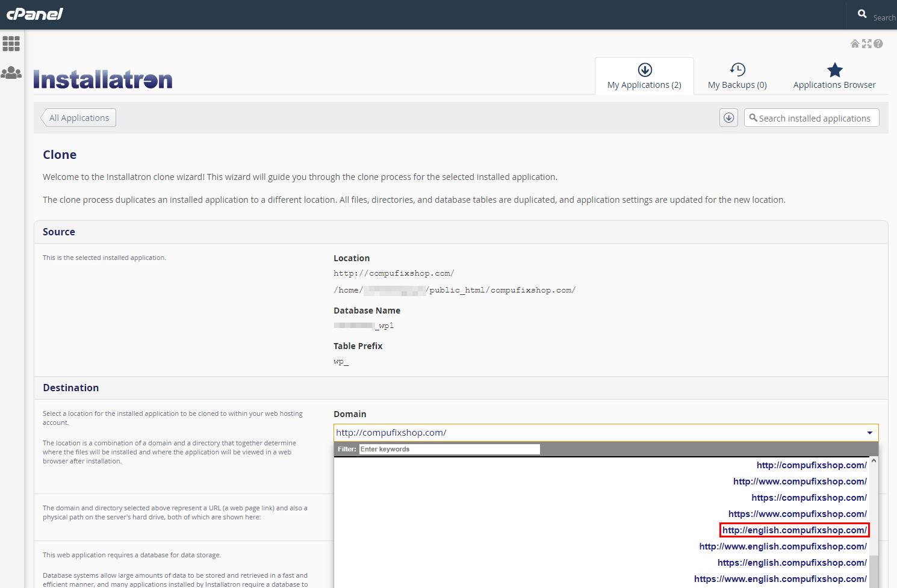Open the cPanel search icon
897x588 pixels.
point(862,14)
